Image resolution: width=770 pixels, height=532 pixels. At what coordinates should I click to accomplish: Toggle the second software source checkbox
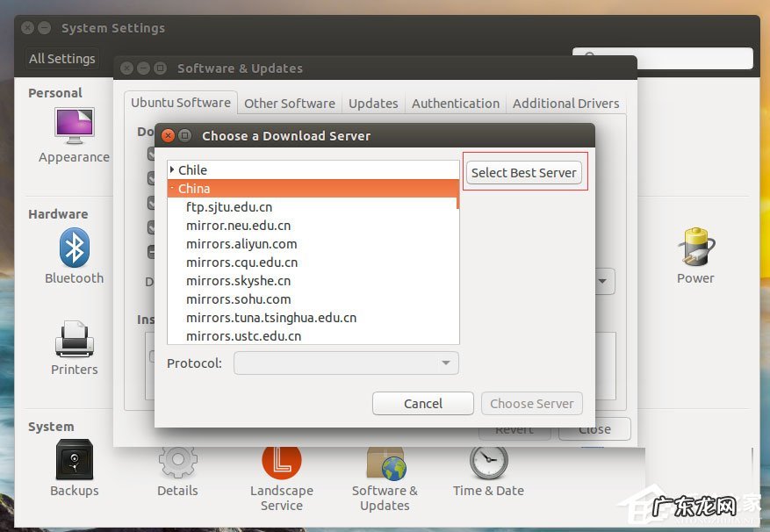tap(151, 177)
